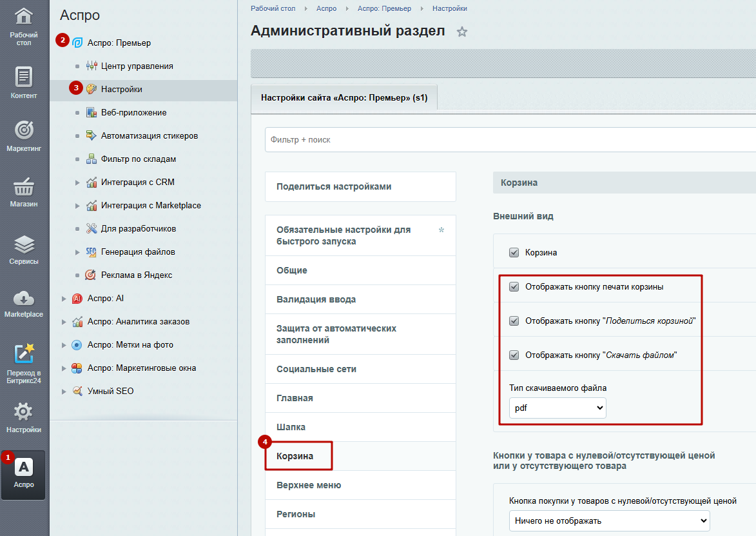Click the Центр управления sliders icon
756x536 pixels.
92,66
